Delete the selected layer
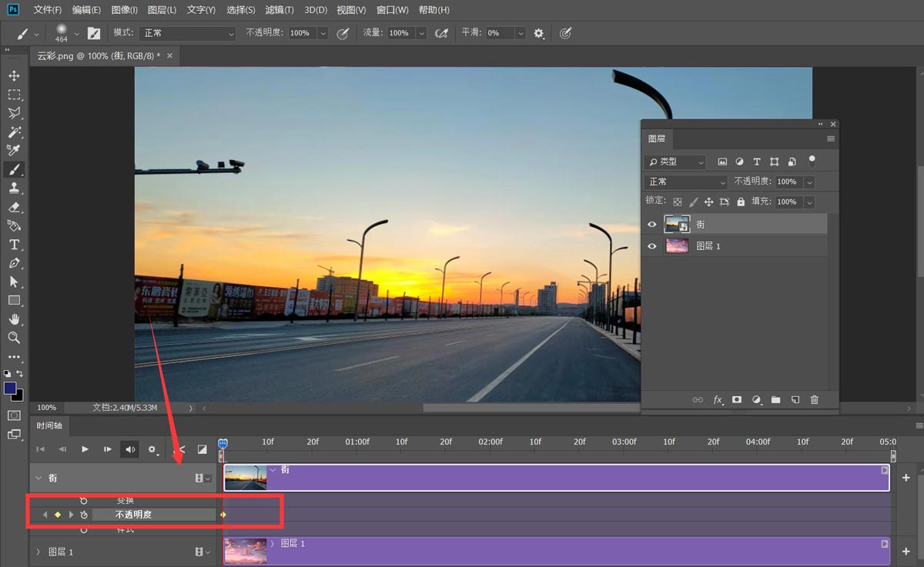This screenshot has height=567, width=924. 814,400
